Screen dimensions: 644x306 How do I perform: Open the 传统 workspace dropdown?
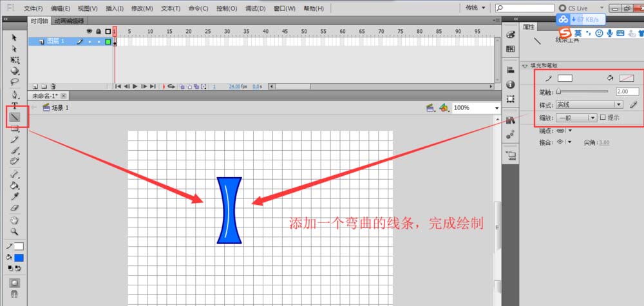point(475,8)
